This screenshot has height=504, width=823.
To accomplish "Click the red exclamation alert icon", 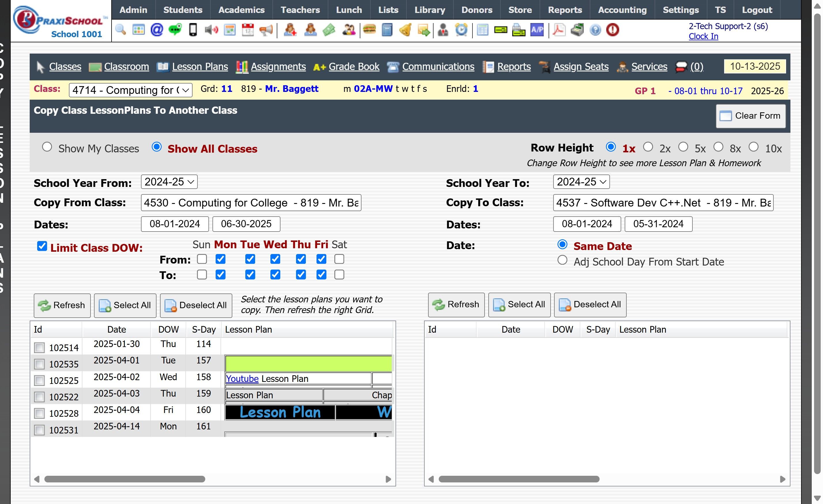I will (613, 30).
